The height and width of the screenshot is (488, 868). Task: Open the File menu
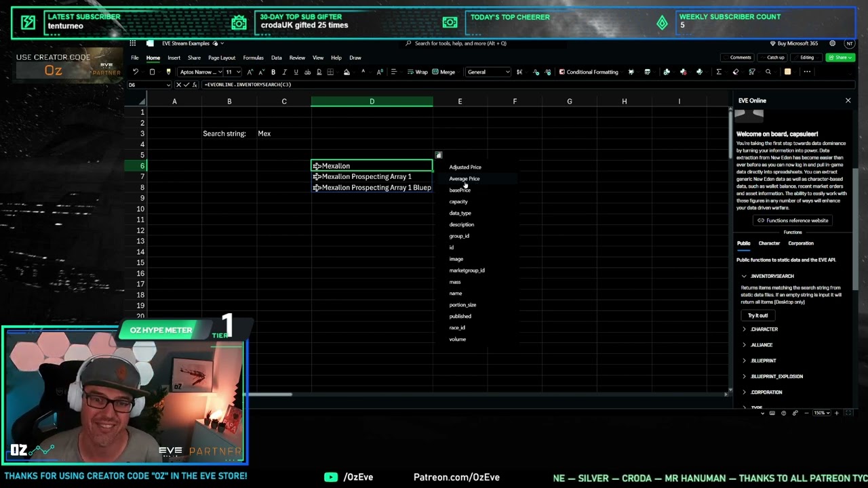(x=135, y=58)
